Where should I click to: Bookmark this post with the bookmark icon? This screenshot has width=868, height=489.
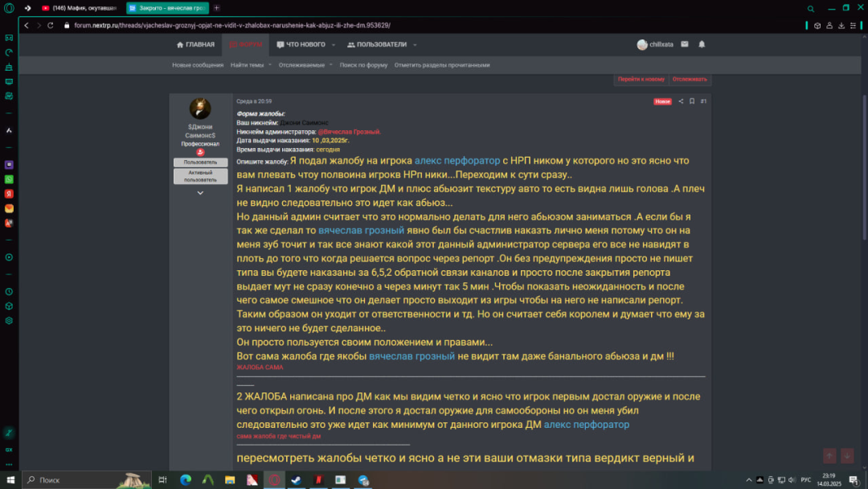tap(692, 101)
